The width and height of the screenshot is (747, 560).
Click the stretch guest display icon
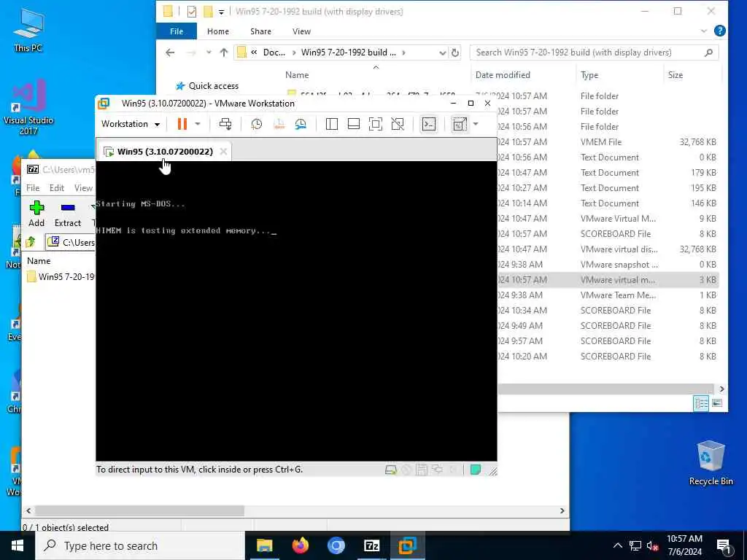[460, 124]
